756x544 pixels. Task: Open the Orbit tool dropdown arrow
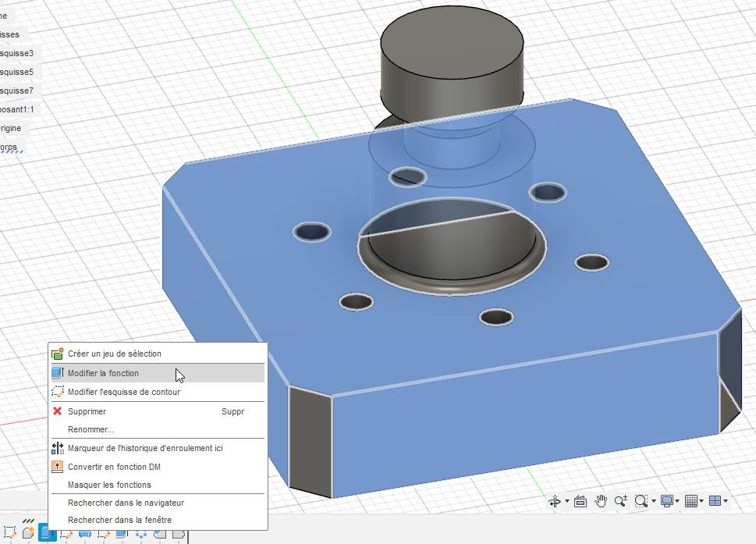click(566, 501)
